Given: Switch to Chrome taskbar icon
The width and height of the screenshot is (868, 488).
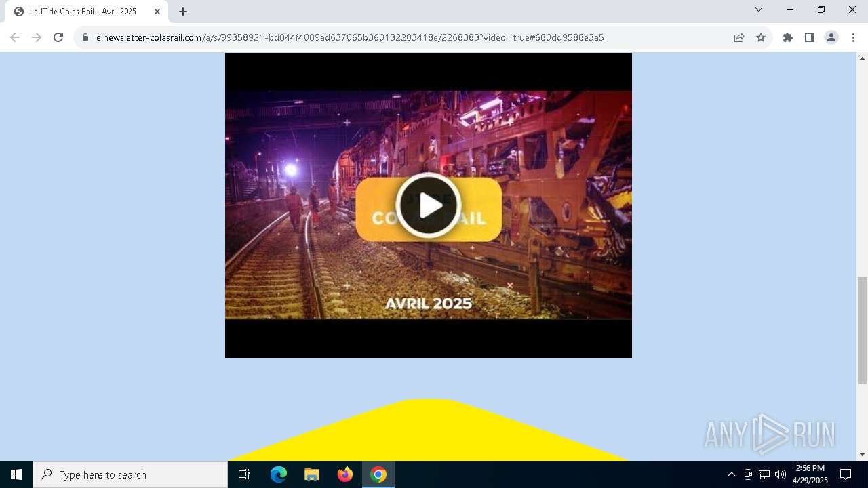Looking at the screenshot, I should click(378, 474).
